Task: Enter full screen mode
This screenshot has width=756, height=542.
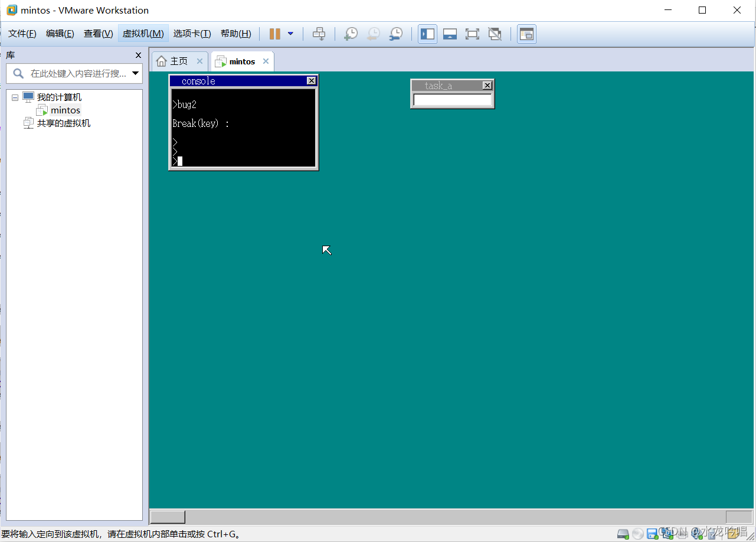Action: (472, 34)
